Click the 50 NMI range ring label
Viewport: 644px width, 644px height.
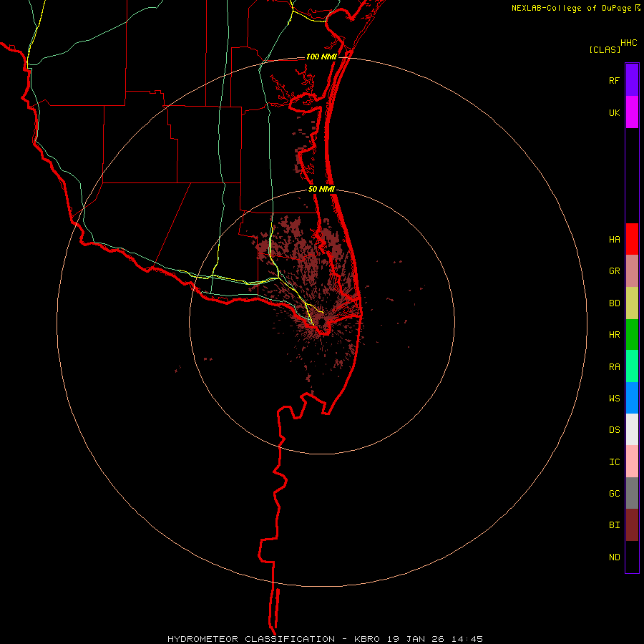click(x=321, y=189)
